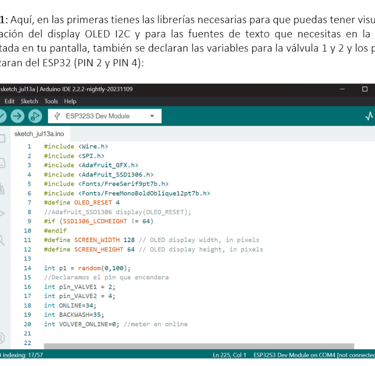Open the Help menu

70,101
